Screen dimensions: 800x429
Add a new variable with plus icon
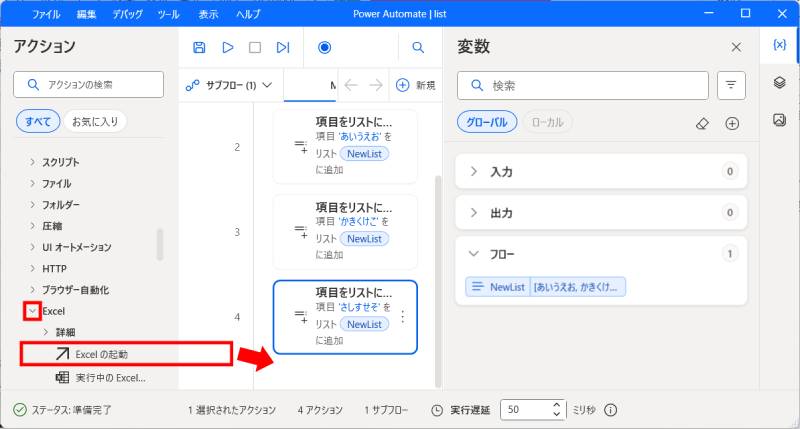[x=732, y=123]
